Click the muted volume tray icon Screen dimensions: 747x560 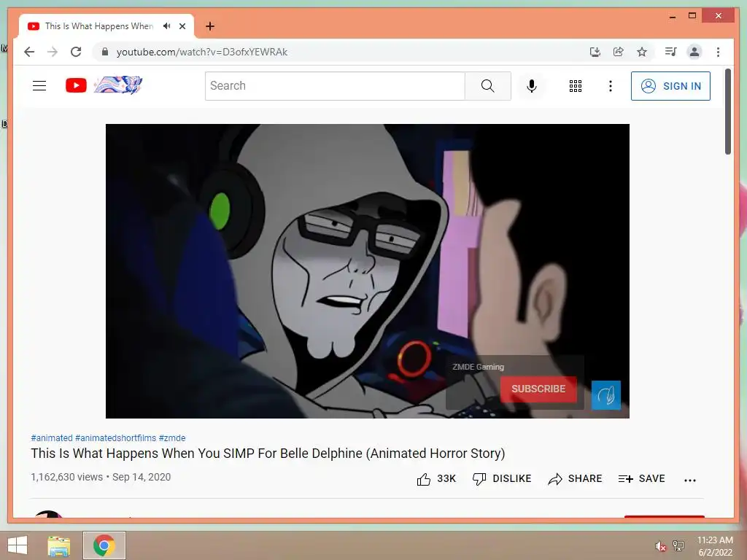pos(659,545)
